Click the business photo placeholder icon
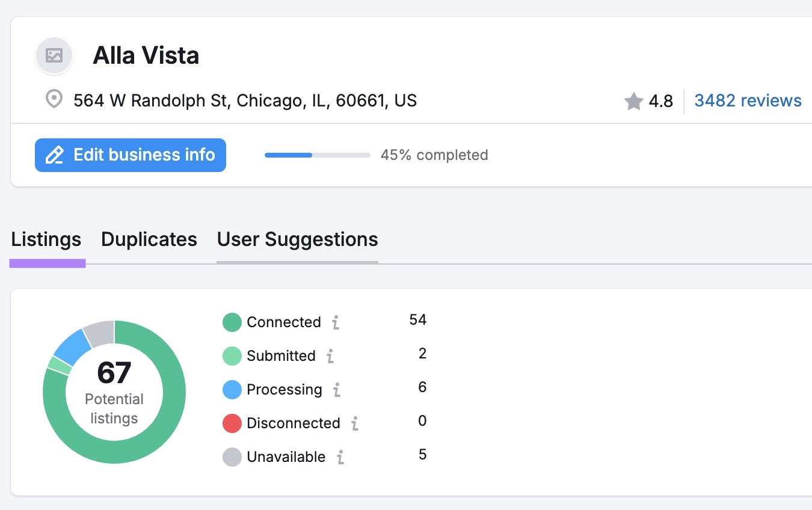The image size is (812, 510). pos(54,55)
